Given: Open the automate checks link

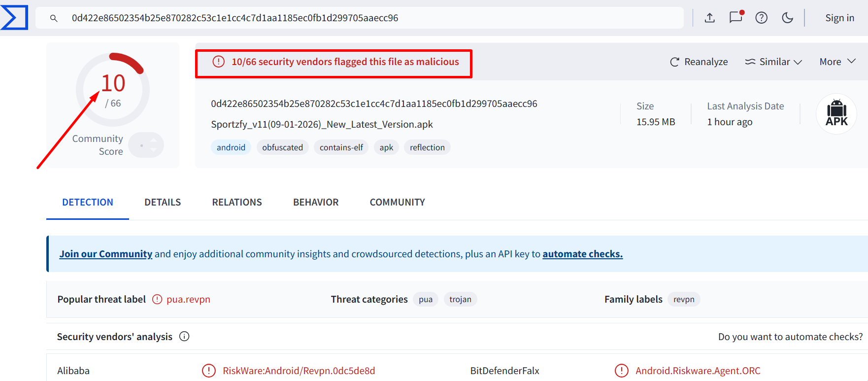Looking at the screenshot, I should [x=583, y=254].
